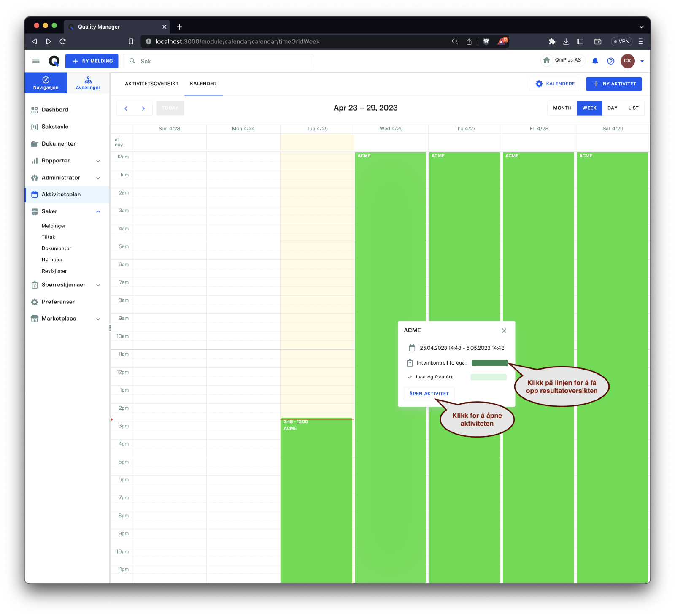Image resolution: width=675 pixels, height=616 pixels.
Task: Switch to the Aktivitetsoversikt tab
Action: click(151, 84)
